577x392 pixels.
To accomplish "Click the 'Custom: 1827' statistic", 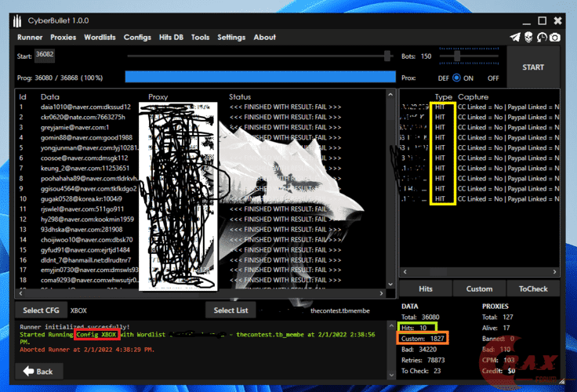I will 423,338.
